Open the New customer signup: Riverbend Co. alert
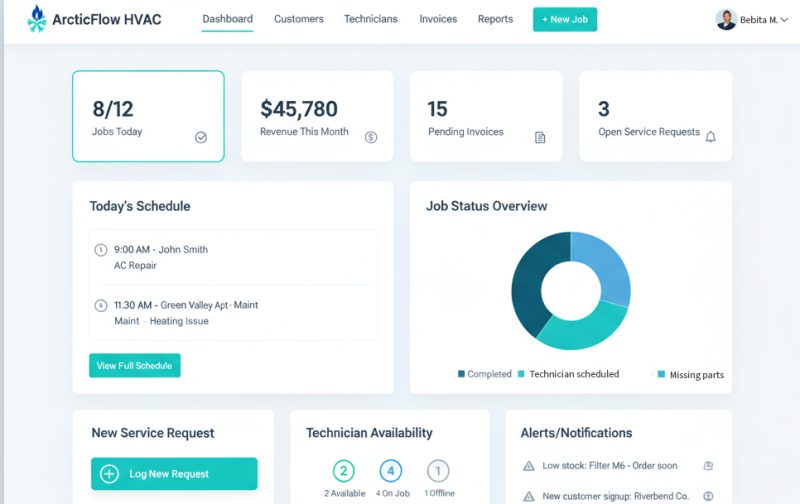The width and height of the screenshot is (800, 504). click(x=615, y=496)
